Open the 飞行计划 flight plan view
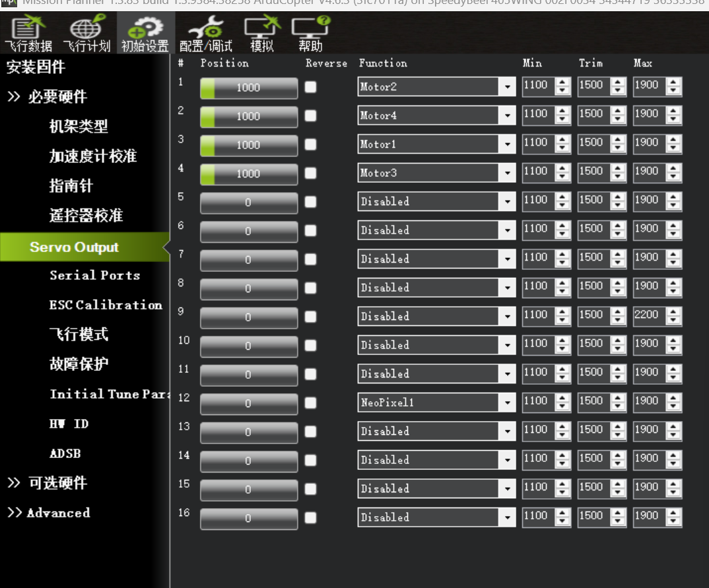Viewport: 709px width, 588px height. 86,34
